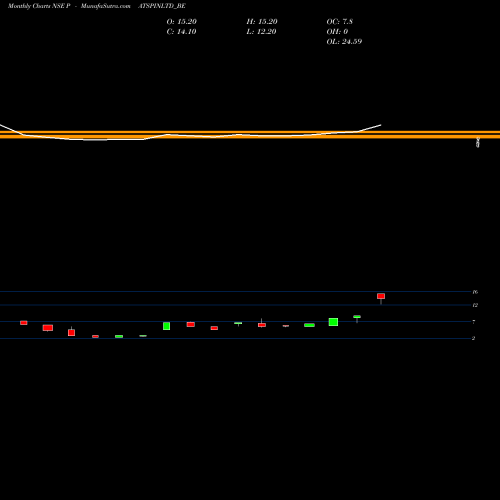Click the price axis label 7

tap(474, 322)
